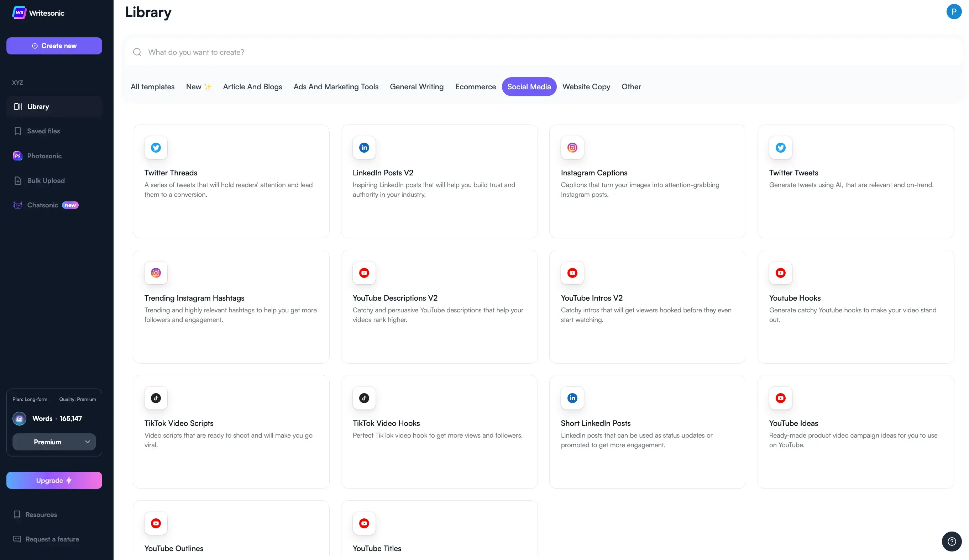Screen dimensions: 969x560
Task: Click the Create new button
Action: pyautogui.click(x=54, y=46)
